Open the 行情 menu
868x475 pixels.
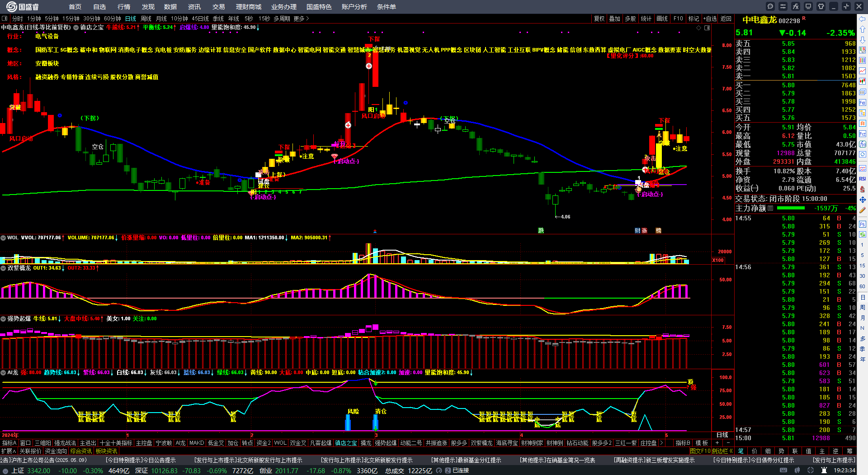pos(124,7)
